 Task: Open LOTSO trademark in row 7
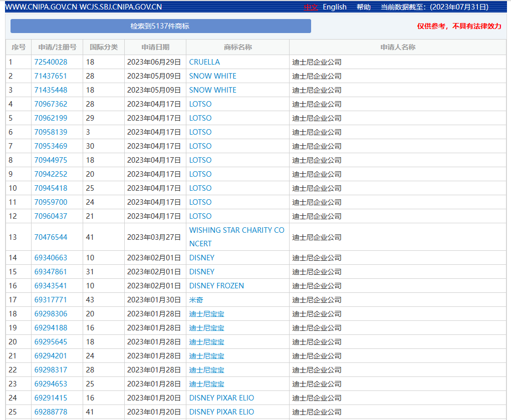click(x=200, y=146)
